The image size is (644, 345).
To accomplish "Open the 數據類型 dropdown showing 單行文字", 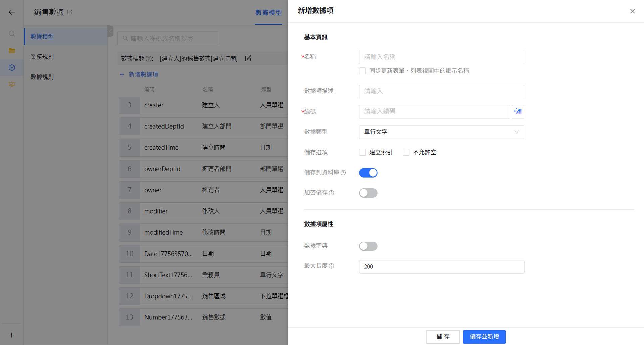I will click(441, 132).
